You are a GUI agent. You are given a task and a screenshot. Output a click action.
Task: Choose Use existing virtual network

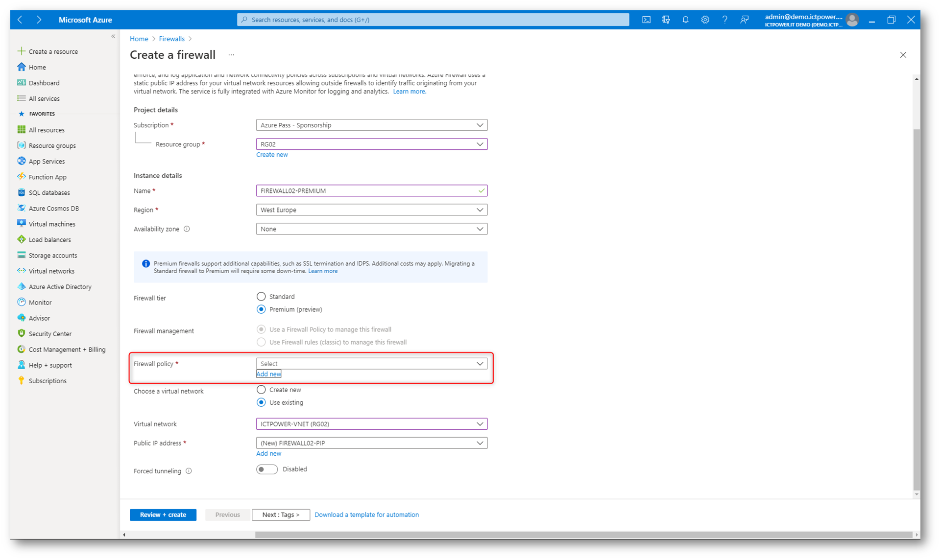pos(261,402)
